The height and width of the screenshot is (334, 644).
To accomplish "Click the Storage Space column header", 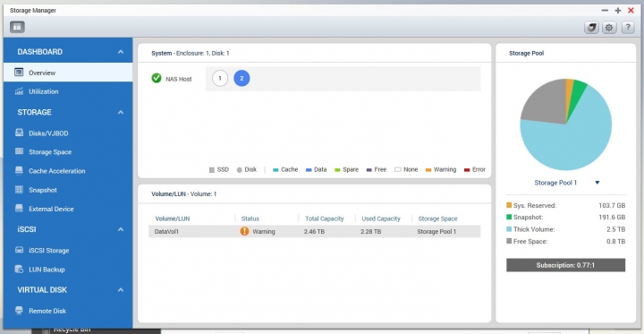I will tap(437, 218).
